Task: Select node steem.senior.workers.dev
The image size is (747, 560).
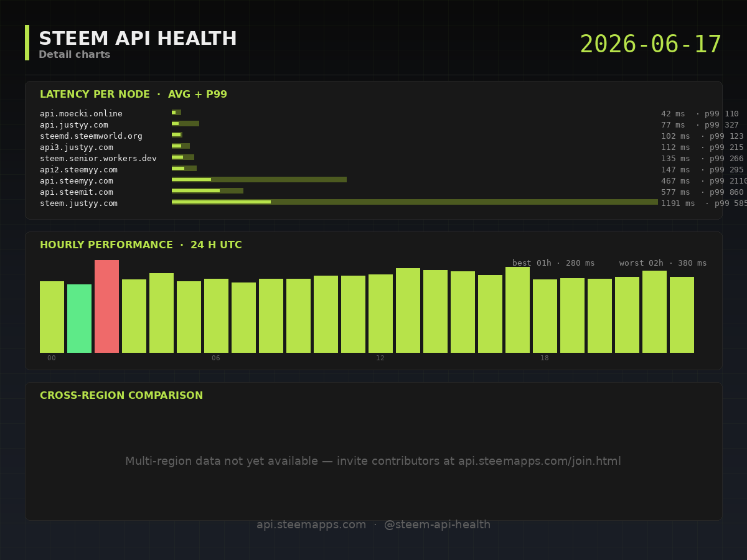Action: (98, 159)
